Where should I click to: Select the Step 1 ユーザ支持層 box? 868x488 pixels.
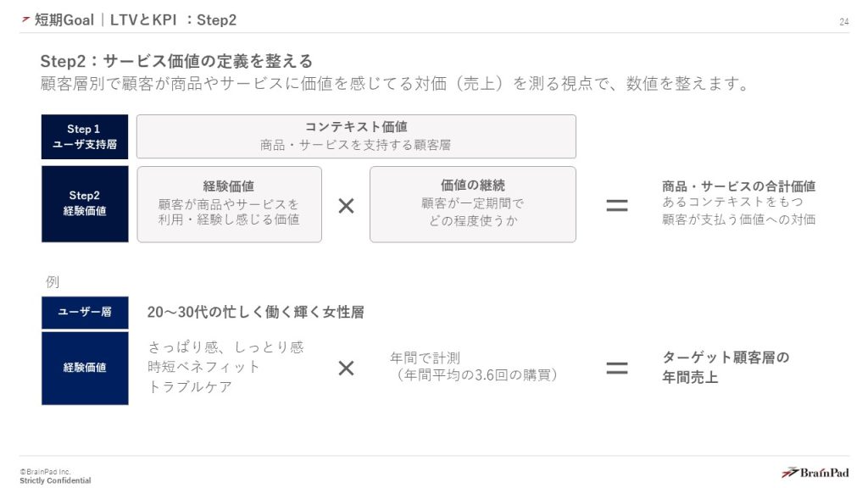[x=85, y=136]
